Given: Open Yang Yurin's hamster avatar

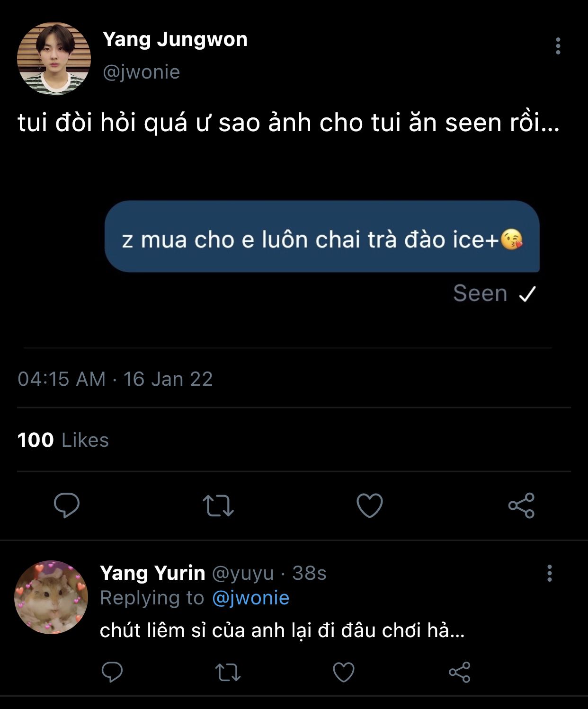Looking at the screenshot, I should [x=51, y=597].
